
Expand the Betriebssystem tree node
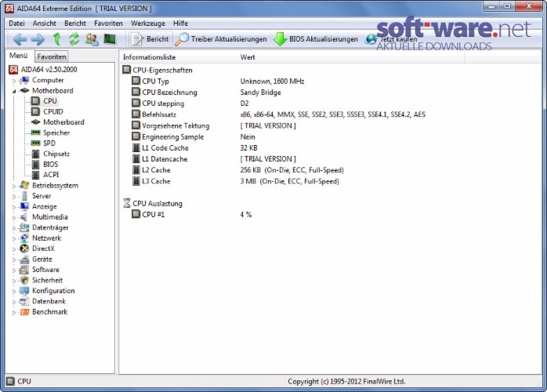(14, 186)
